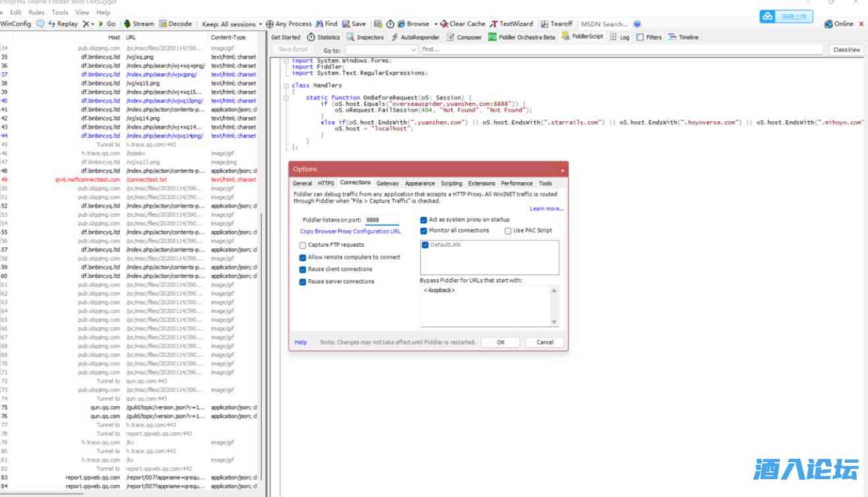This screenshot has height=497, width=868.
Task: Open the Rules menu
Action: click(x=36, y=13)
